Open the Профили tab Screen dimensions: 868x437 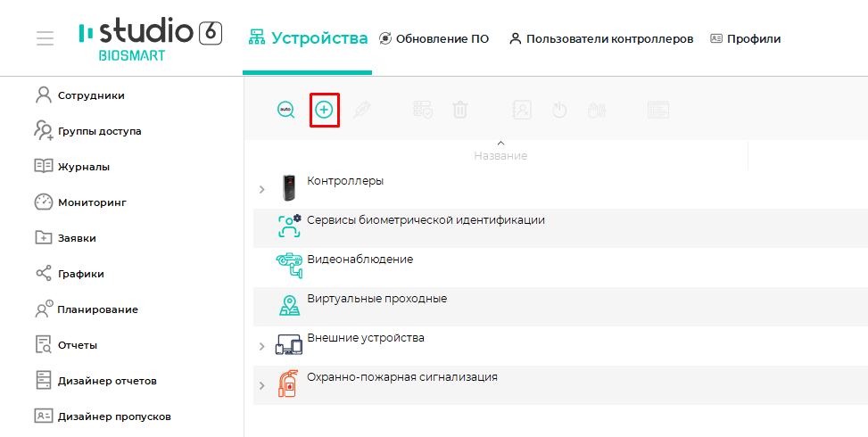click(x=746, y=38)
